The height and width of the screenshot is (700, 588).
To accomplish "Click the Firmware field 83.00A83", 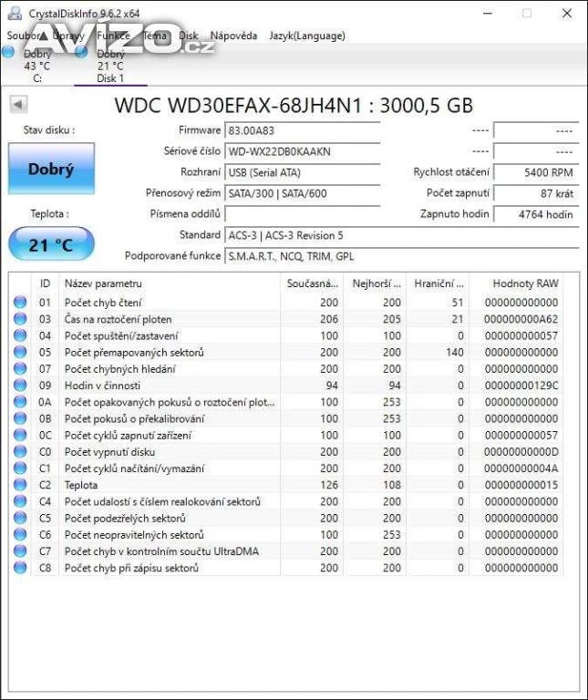I will pos(303,131).
